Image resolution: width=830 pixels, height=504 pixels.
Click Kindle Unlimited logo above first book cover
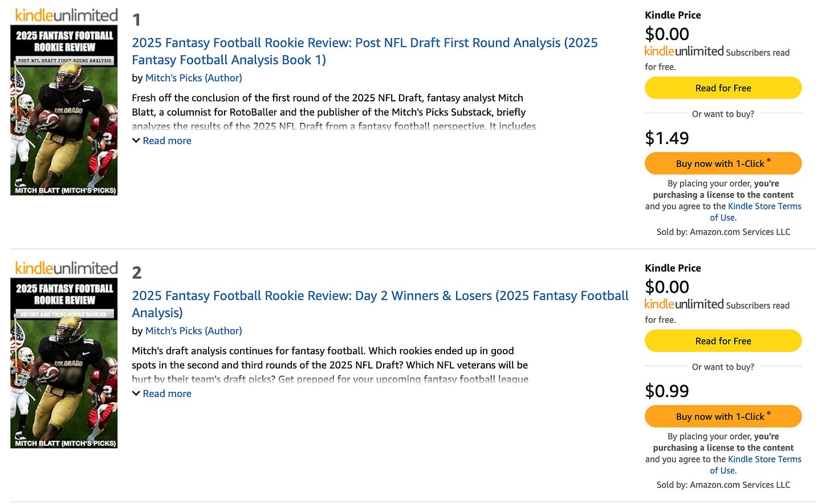pyautogui.click(x=66, y=15)
